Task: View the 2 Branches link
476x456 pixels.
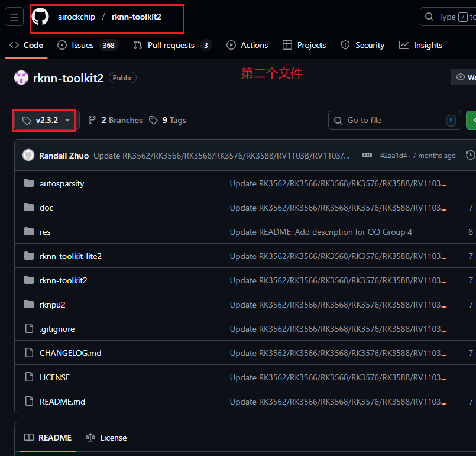Action: point(115,120)
